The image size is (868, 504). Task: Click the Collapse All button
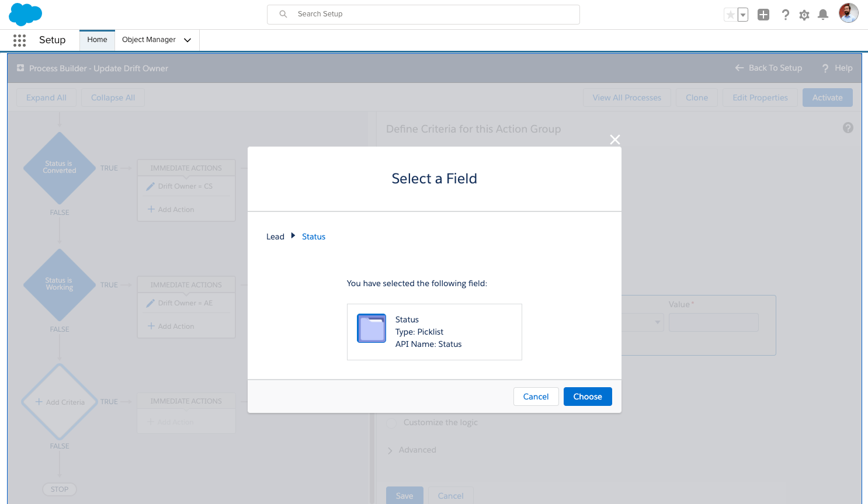[113, 98]
